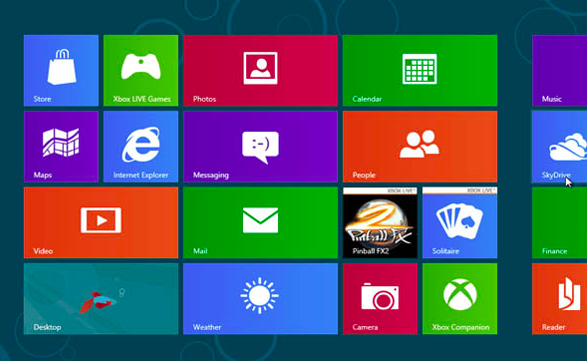This screenshot has width=587, height=361.
Task: Launch the Xbox LIVE Games controller tile
Action: (x=141, y=70)
